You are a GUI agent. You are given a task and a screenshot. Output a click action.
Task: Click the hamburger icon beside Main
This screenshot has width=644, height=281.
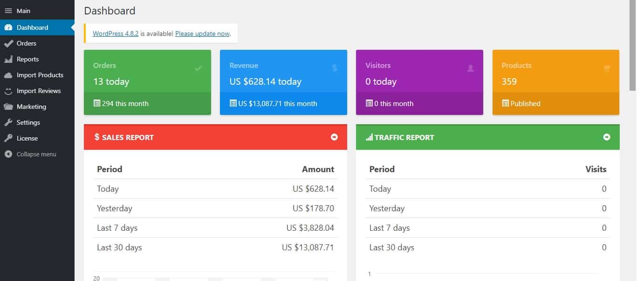coord(8,11)
